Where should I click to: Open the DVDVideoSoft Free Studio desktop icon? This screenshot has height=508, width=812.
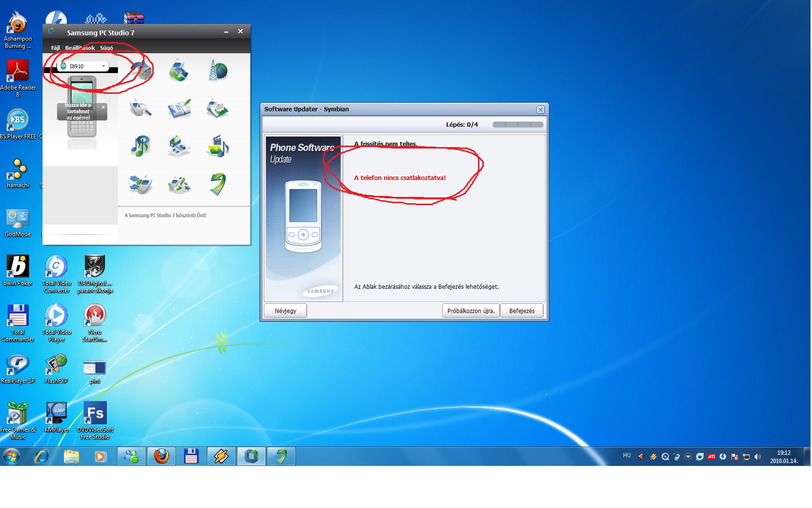tap(95, 420)
